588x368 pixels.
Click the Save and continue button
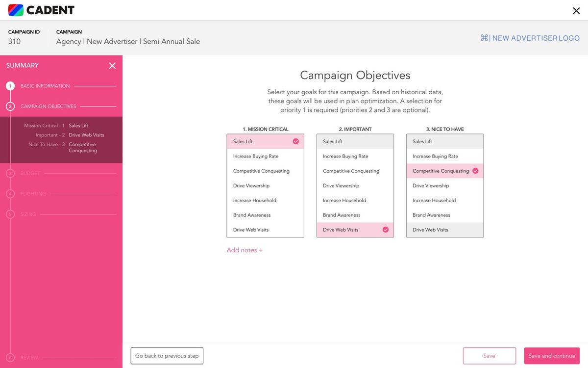point(552,355)
